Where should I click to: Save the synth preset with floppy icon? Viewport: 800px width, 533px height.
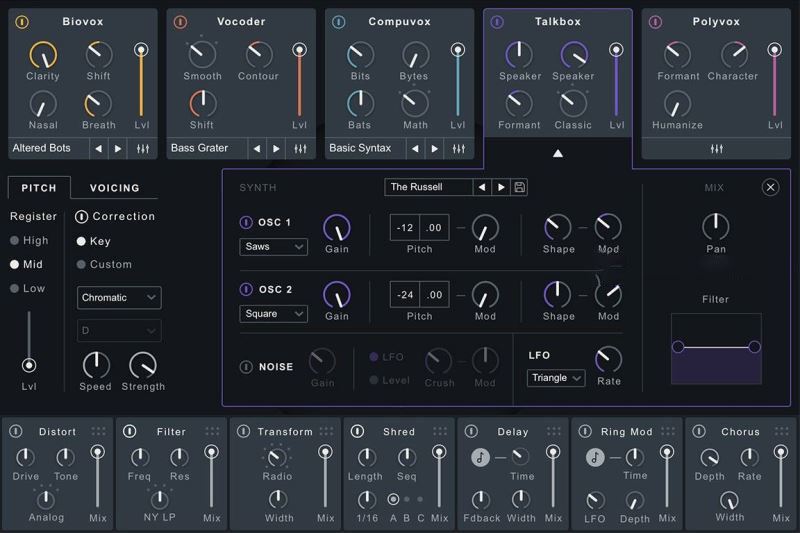coord(519,187)
